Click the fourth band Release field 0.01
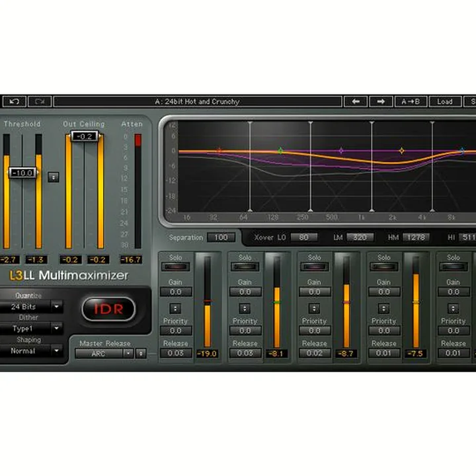This screenshot has height=476, width=476. coord(384,353)
